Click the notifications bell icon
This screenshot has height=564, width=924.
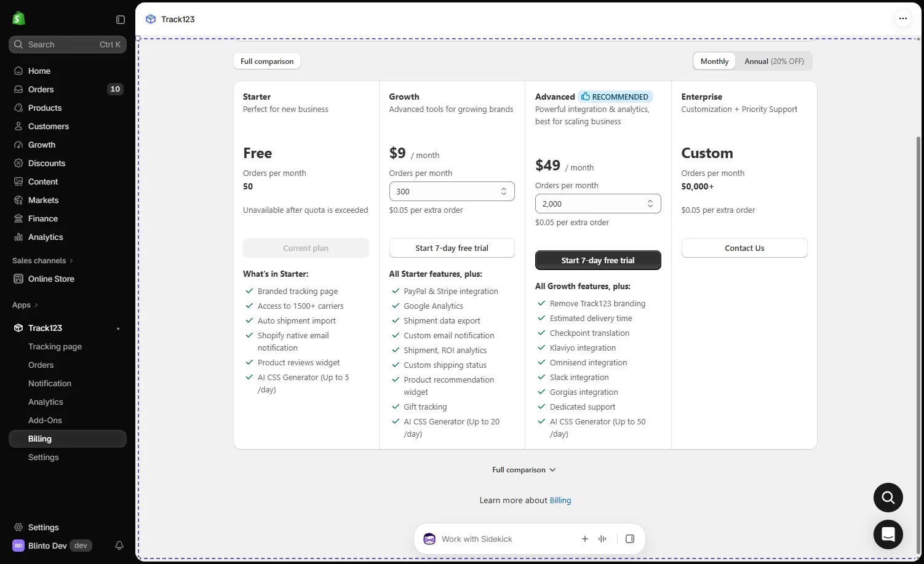[x=119, y=546]
